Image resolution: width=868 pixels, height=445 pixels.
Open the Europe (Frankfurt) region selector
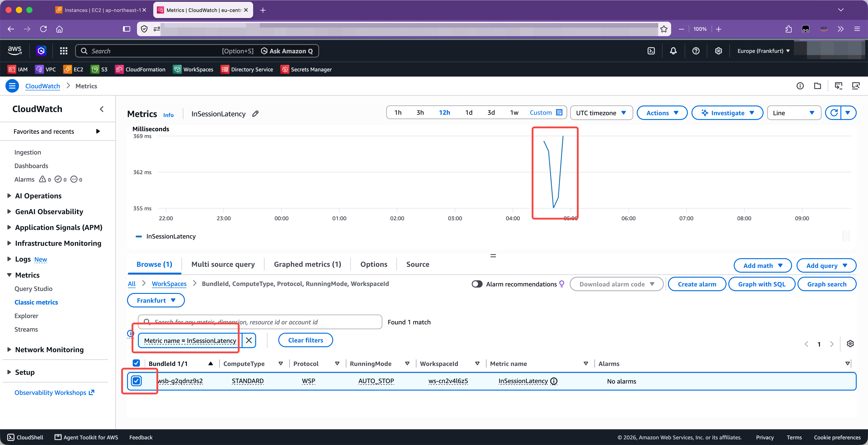click(763, 51)
